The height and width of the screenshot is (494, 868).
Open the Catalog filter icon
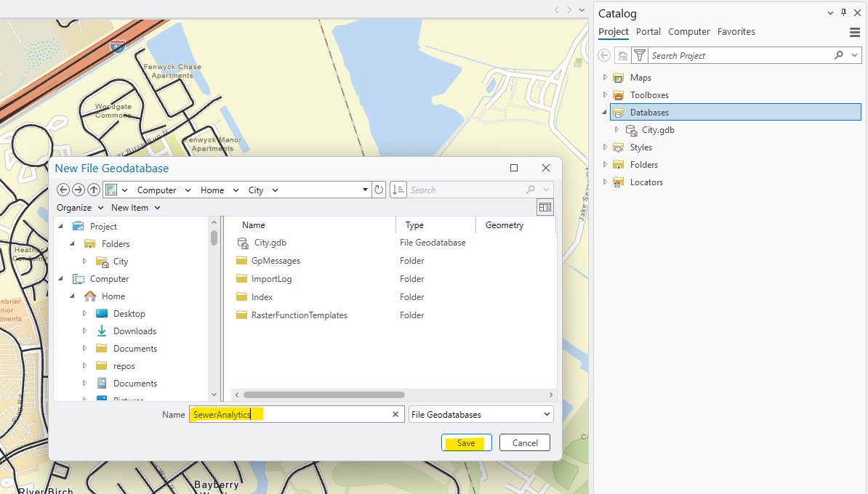[640, 55]
